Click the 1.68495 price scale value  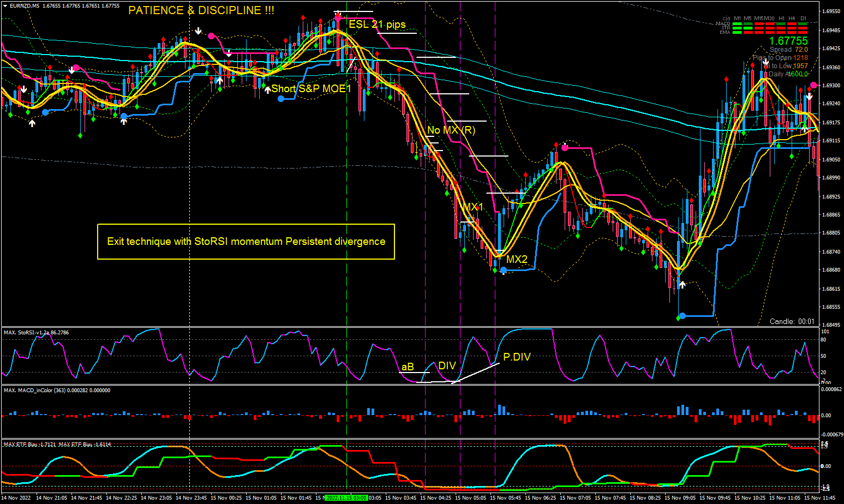830,325
